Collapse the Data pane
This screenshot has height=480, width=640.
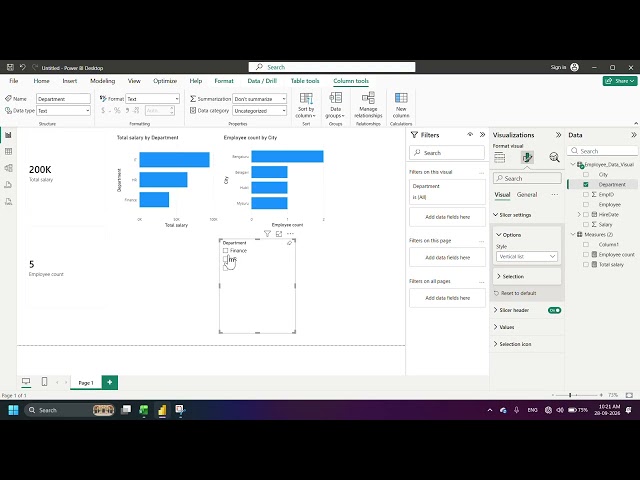pos(633,135)
